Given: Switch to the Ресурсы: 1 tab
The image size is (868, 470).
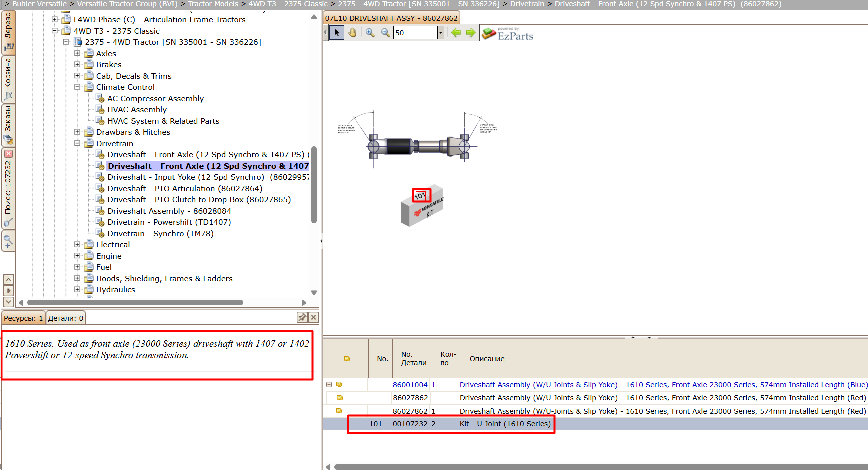Looking at the screenshot, I should coord(23,318).
